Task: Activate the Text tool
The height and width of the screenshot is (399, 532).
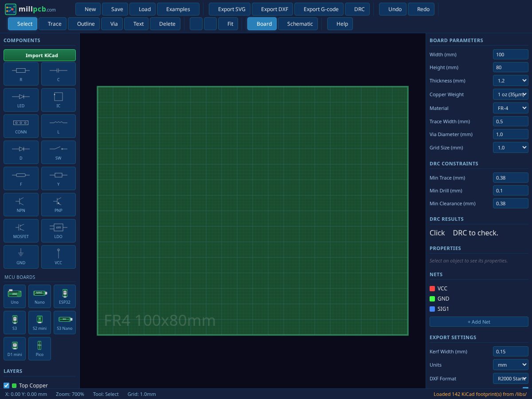Action: (137, 24)
